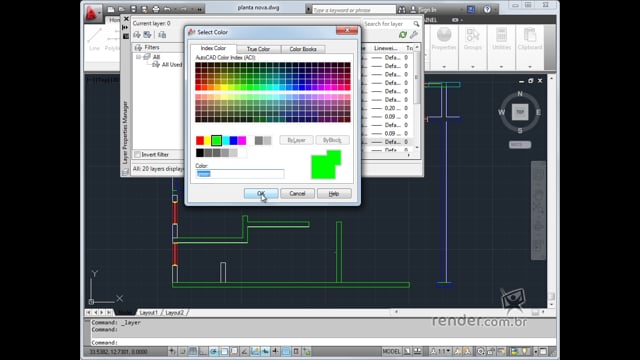This screenshot has width=640, height=360.
Task: Expand the Utilities panel dropdown arrow
Action: [501, 67]
